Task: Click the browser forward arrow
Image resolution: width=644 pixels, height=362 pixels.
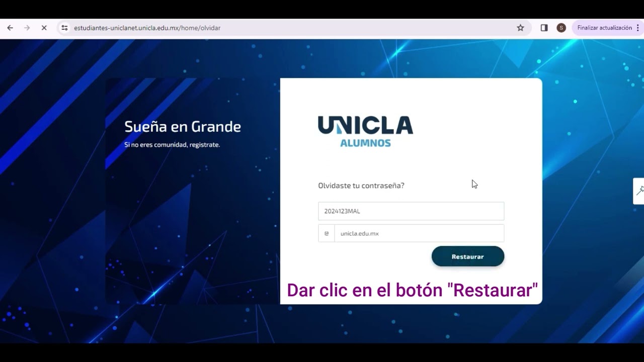Action: (27, 28)
